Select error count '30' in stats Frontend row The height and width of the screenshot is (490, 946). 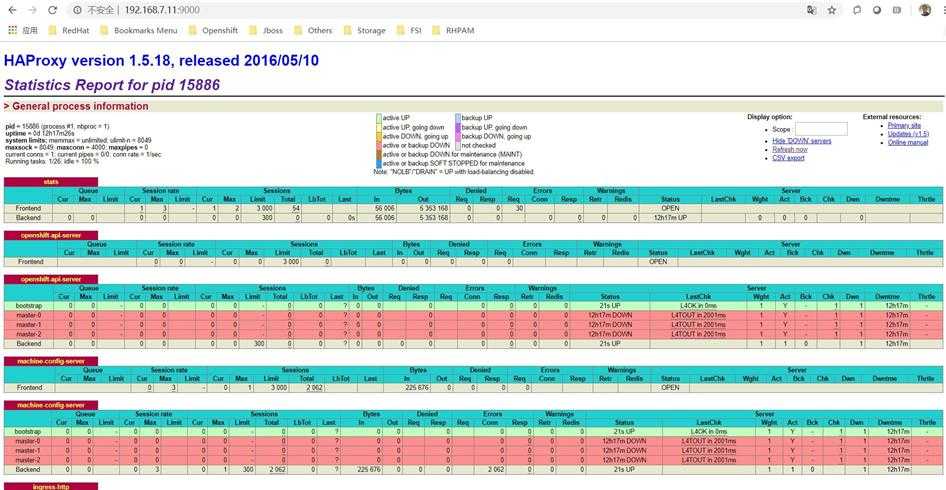click(518, 208)
